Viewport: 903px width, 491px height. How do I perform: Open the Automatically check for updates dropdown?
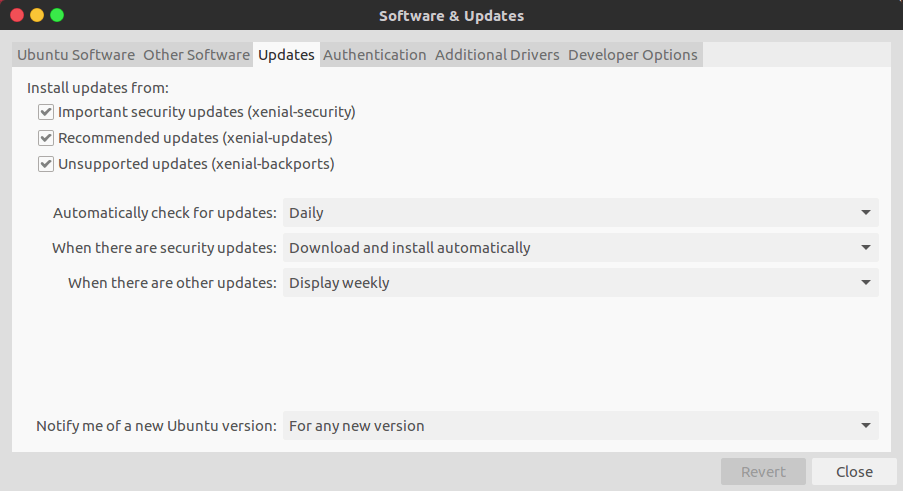click(x=580, y=213)
